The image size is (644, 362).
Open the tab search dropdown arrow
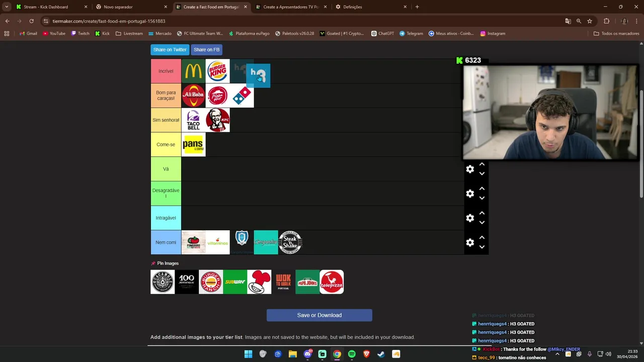(7, 7)
